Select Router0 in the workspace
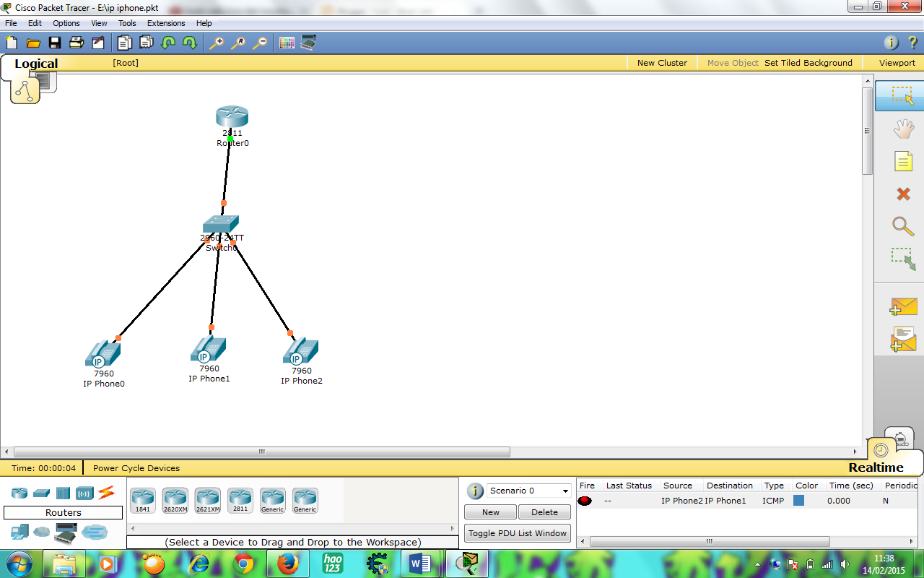 click(232, 118)
